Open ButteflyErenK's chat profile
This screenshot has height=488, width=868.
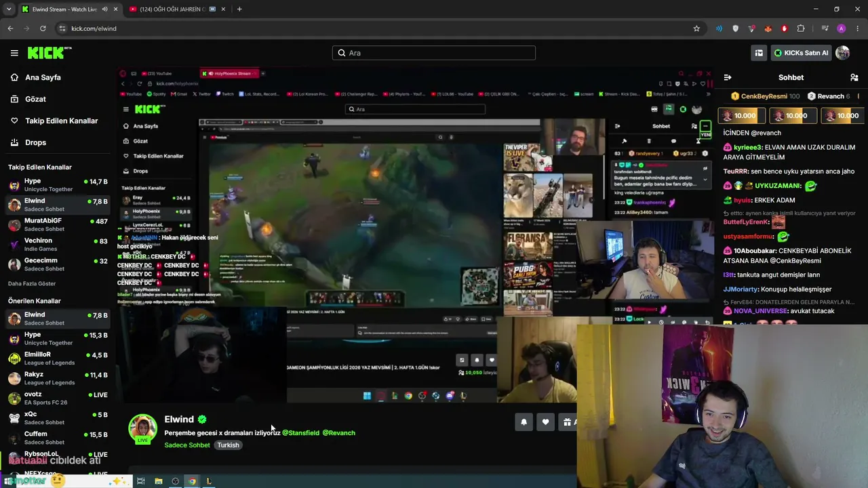click(745, 222)
